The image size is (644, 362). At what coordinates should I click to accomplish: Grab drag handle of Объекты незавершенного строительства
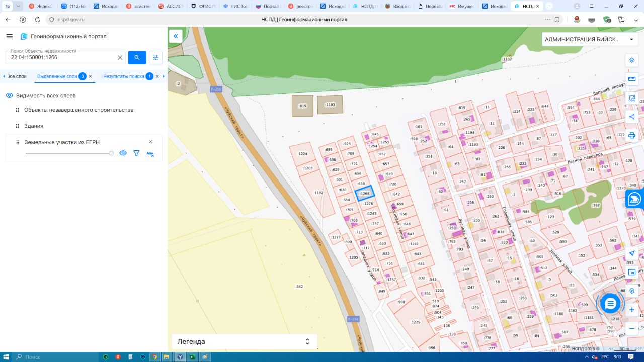point(17,110)
